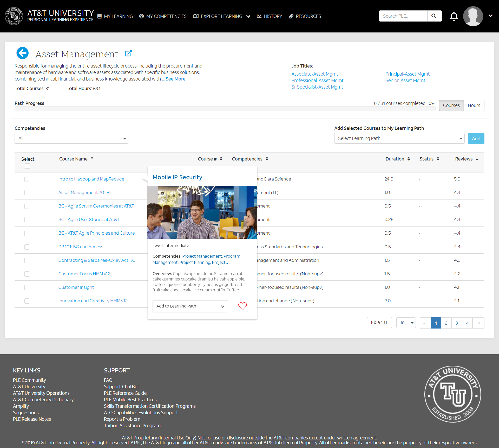This screenshot has height=448, width=499.
Task: Open the Competencies All dropdown
Action: point(71,138)
